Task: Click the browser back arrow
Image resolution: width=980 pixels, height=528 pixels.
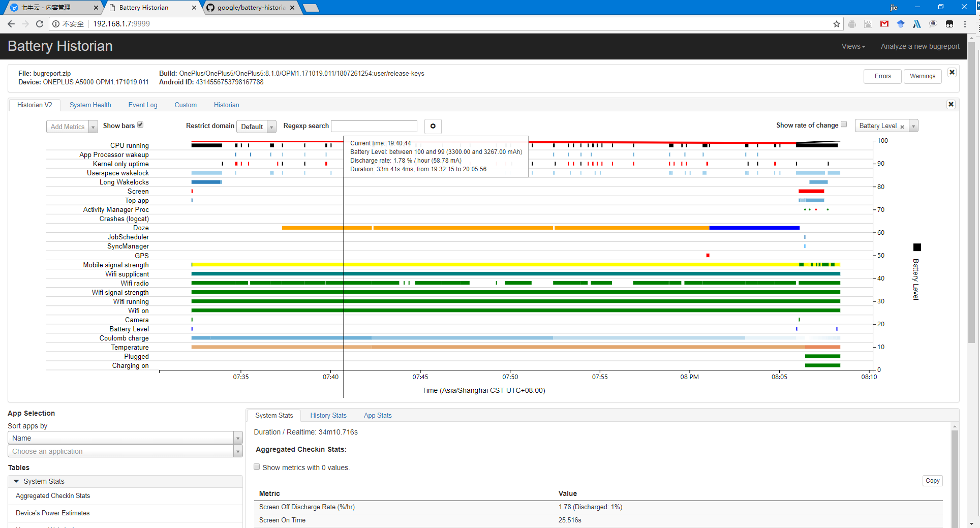Action: 11,24
